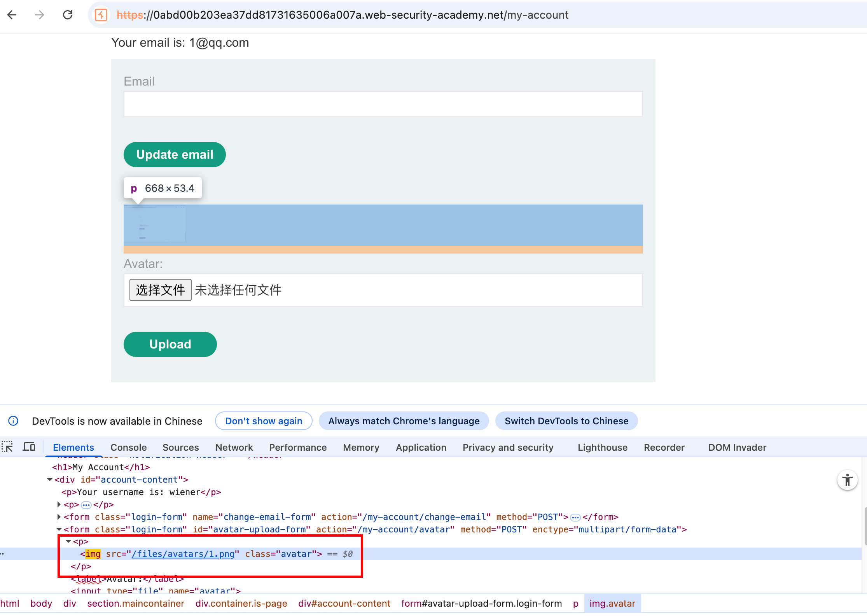Click the browser back arrow

click(x=12, y=15)
